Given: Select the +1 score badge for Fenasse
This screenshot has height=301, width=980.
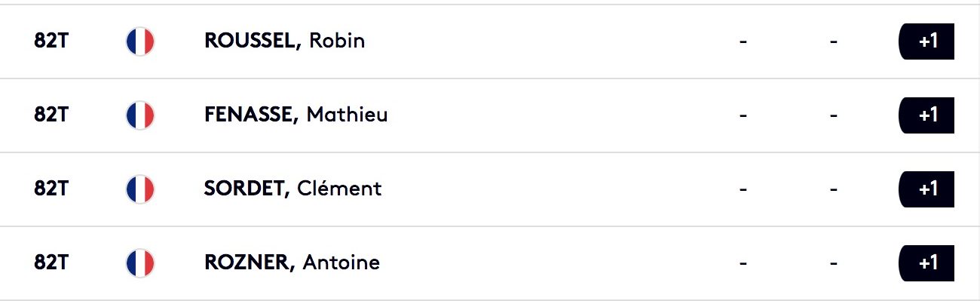Looking at the screenshot, I should click(x=927, y=115).
